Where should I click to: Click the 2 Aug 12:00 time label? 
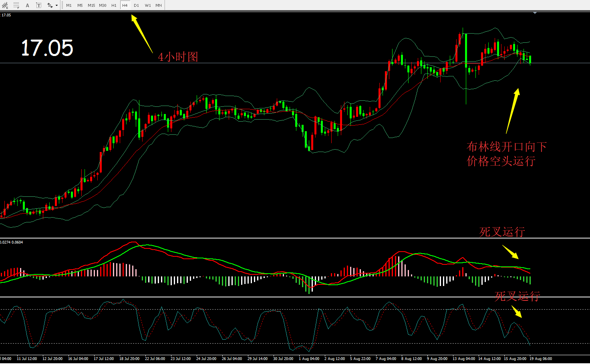[x=334, y=359]
